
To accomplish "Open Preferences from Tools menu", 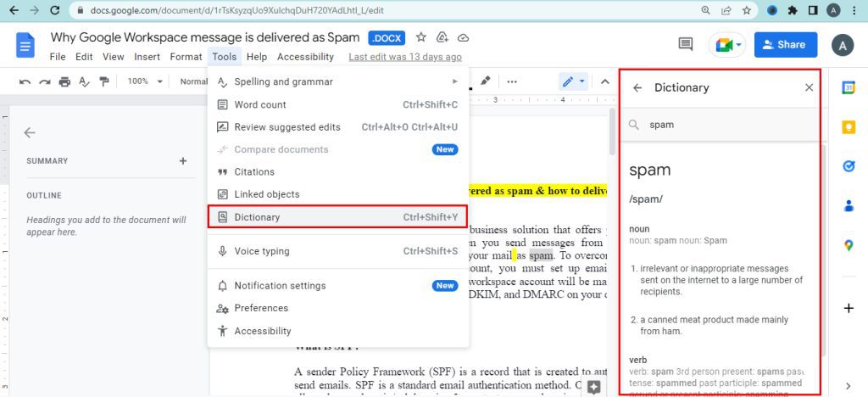I will point(338,308).
